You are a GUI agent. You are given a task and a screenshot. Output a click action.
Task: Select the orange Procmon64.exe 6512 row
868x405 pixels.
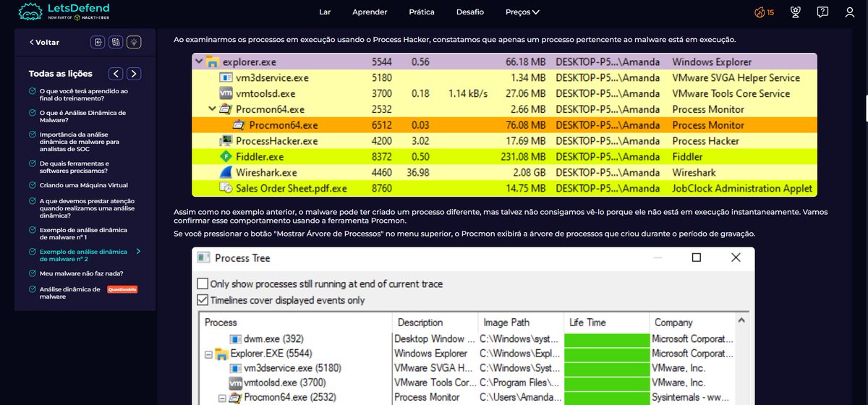tap(504, 125)
